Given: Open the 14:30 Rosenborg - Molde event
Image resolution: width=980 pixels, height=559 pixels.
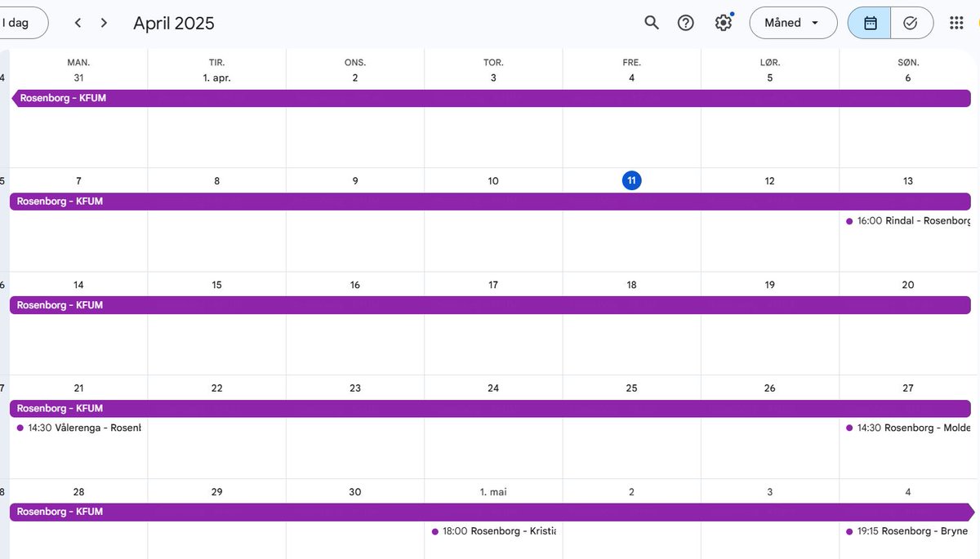Looking at the screenshot, I should click(x=908, y=428).
